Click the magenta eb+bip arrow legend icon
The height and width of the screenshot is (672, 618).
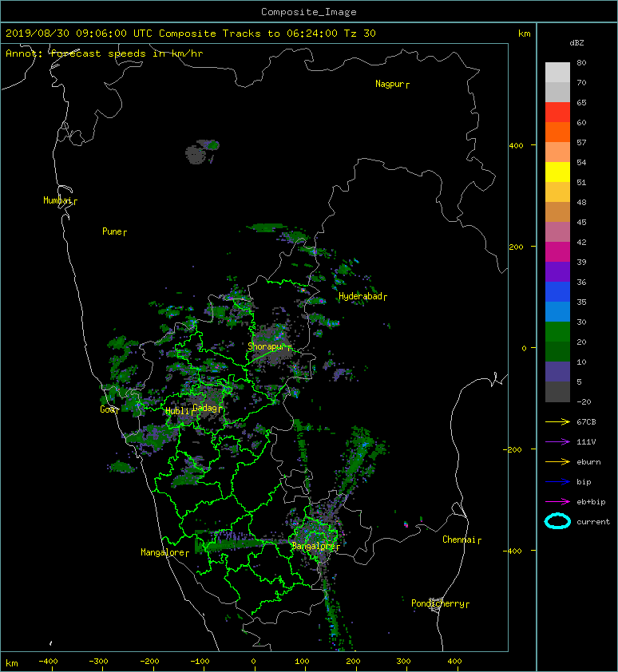pos(557,502)
